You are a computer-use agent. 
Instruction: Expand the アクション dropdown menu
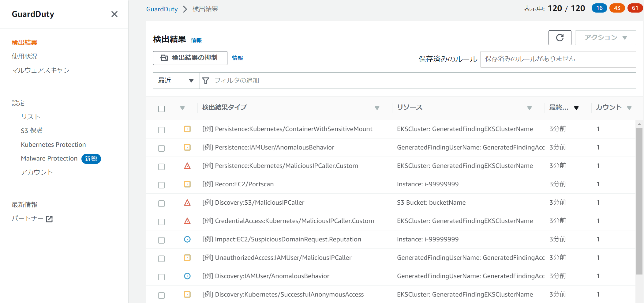[x=605, y=38]
